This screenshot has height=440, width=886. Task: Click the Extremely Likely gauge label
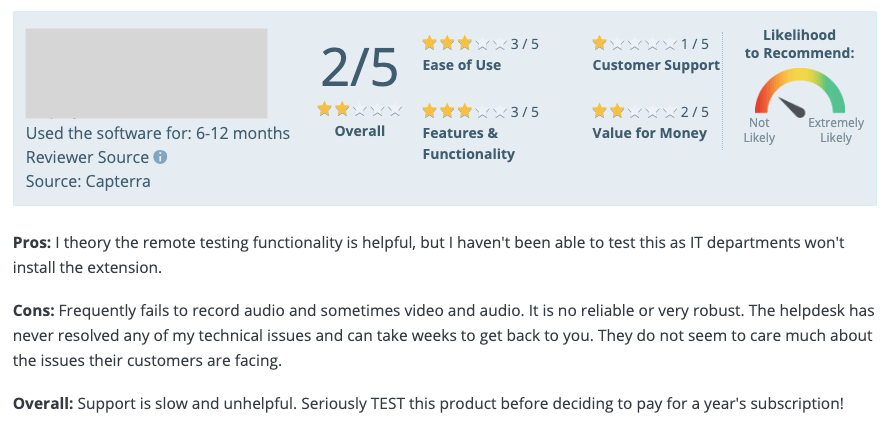click(836, 130)
